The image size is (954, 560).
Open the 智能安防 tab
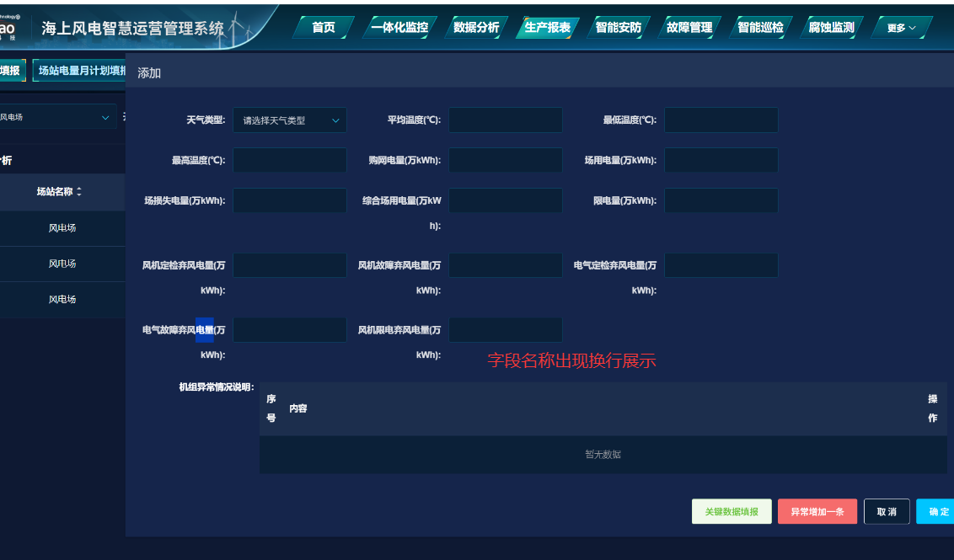tap(618, 28)
